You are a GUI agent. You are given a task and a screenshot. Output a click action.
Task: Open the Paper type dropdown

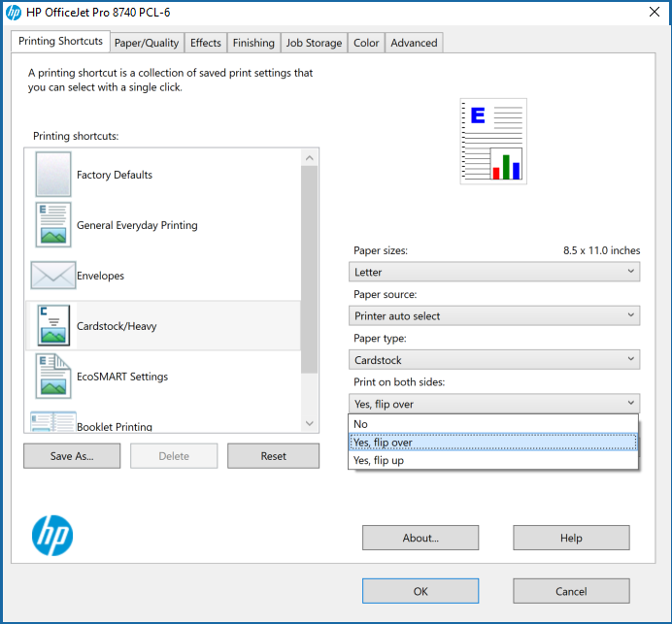click(494, 360)
